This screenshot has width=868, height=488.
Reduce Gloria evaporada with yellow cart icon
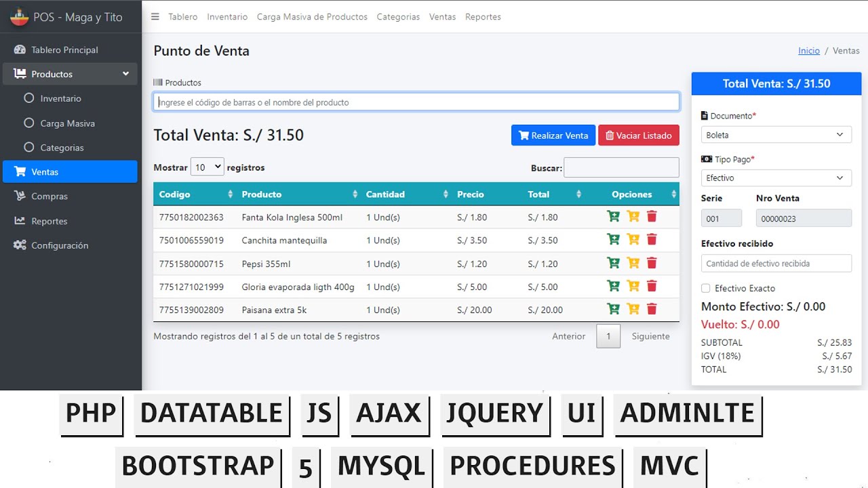633,286
